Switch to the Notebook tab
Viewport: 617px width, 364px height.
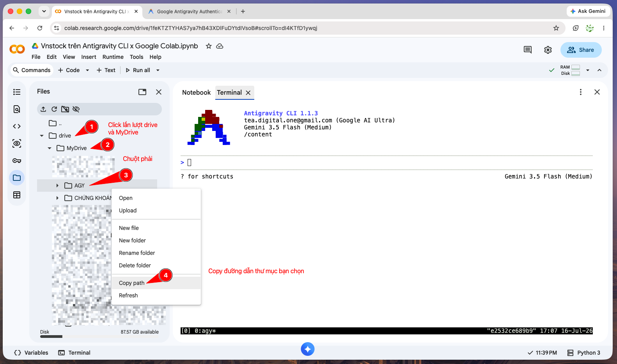click(x=196, y=92)
